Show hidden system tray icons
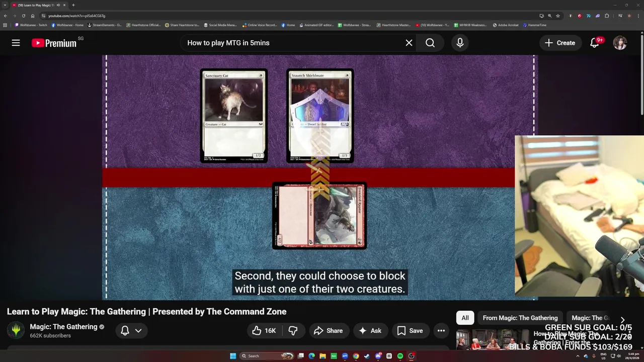The height and width of the screenshot is (362, 644). coord(578,356)
